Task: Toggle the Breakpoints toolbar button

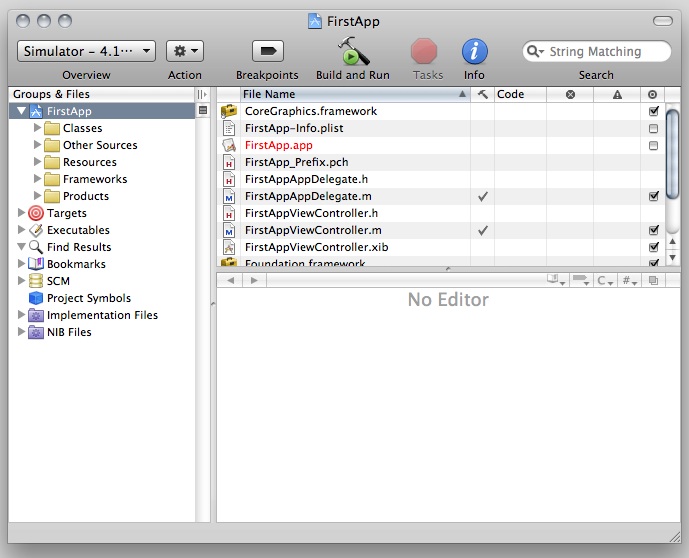Action: tap(268, 51)
